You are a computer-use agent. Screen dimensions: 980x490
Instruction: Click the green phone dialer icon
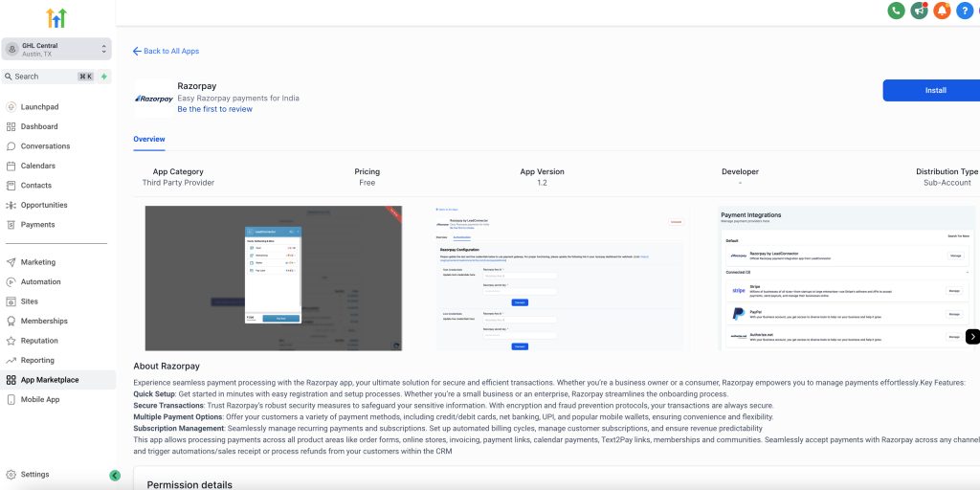coord(896,11)
